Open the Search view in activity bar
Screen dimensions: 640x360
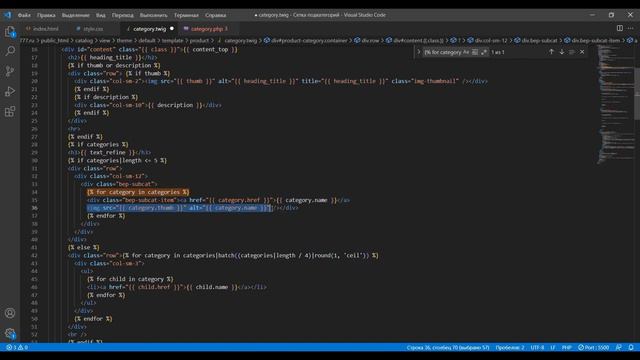[10, 51]
